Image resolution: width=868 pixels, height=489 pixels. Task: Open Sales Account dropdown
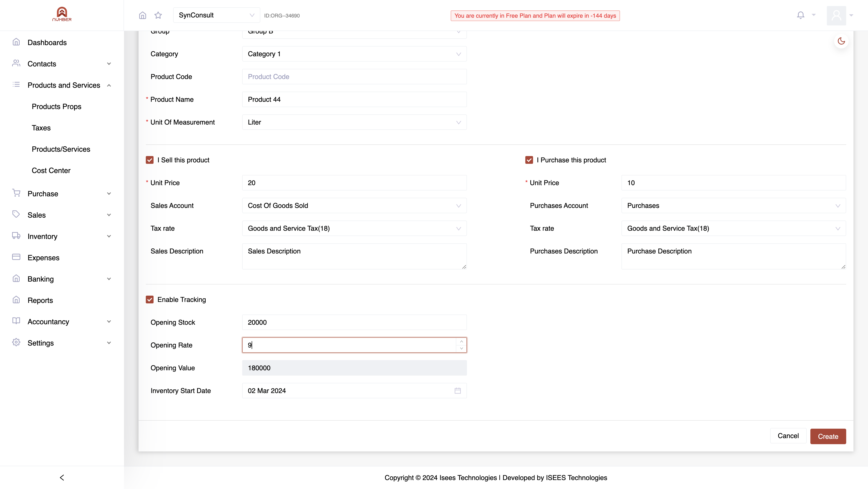click(354, 206)
